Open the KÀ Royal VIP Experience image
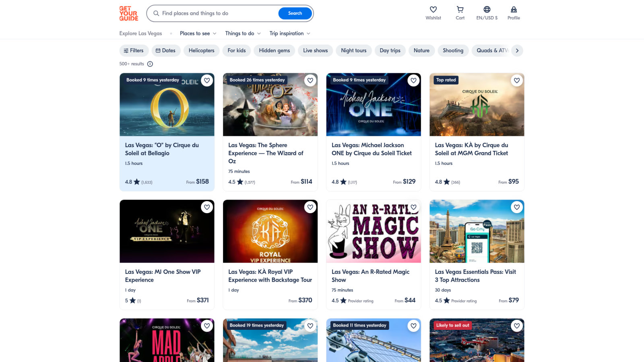The height and width of the screenshot is (362, 644). [270, 231]
